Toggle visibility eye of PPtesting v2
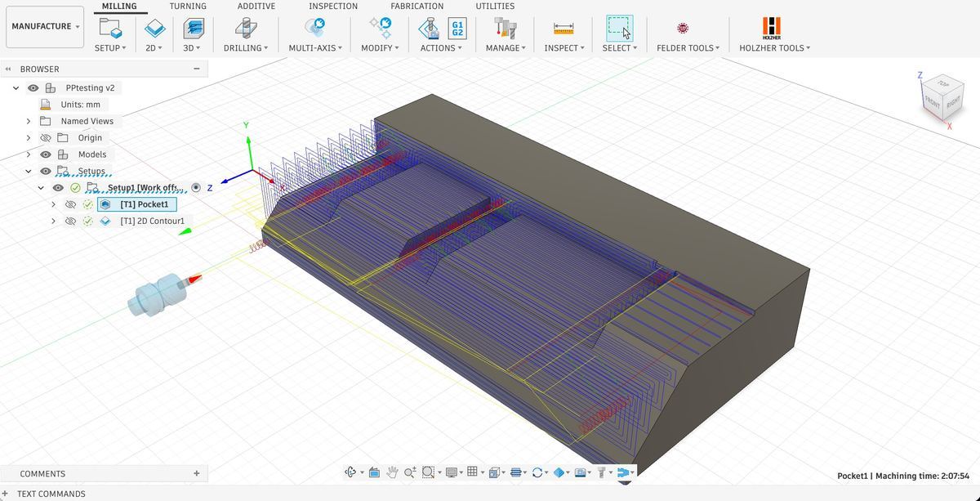This screenshot has width=980, height=501. (33, 87)
